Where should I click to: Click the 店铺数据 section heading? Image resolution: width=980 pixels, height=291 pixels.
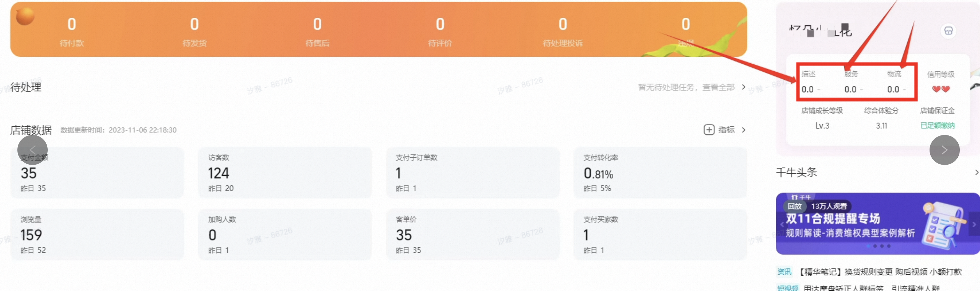click(31, 130)
